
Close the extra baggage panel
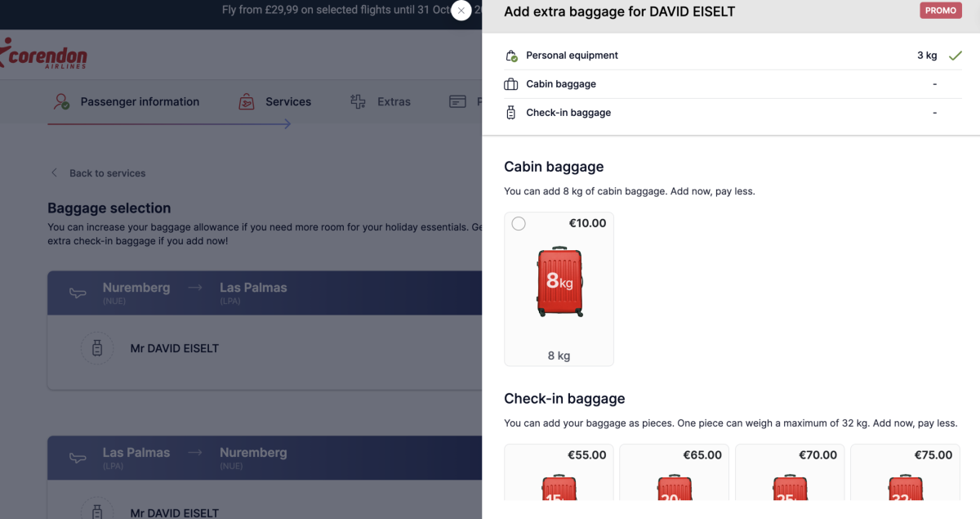[461, 11]
